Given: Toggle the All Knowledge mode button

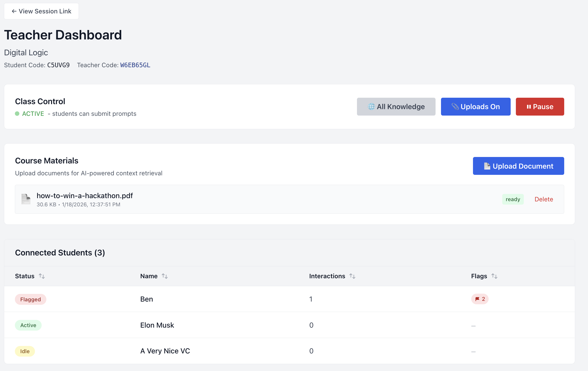Looking at the screenshot, I should (396, 107).
